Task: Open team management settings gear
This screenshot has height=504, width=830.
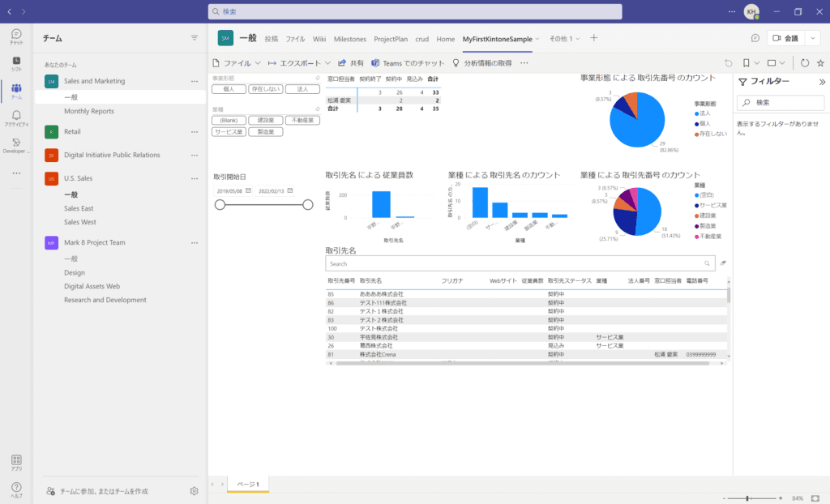Action: click(x=195, y=491)
